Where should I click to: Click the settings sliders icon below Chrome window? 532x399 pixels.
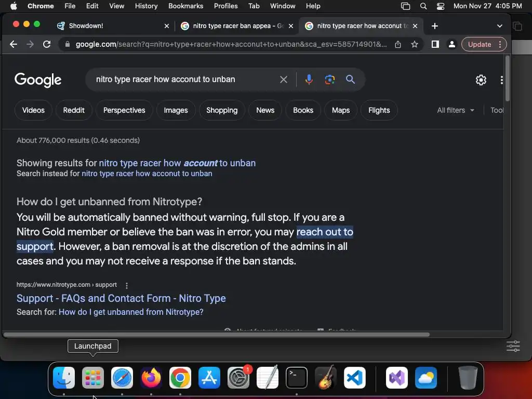[x=513, y=346]
